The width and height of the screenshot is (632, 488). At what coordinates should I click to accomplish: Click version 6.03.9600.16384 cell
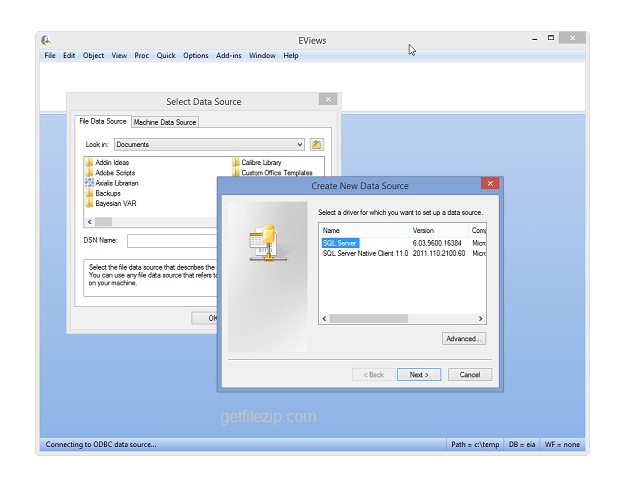(x=437, y=243)
